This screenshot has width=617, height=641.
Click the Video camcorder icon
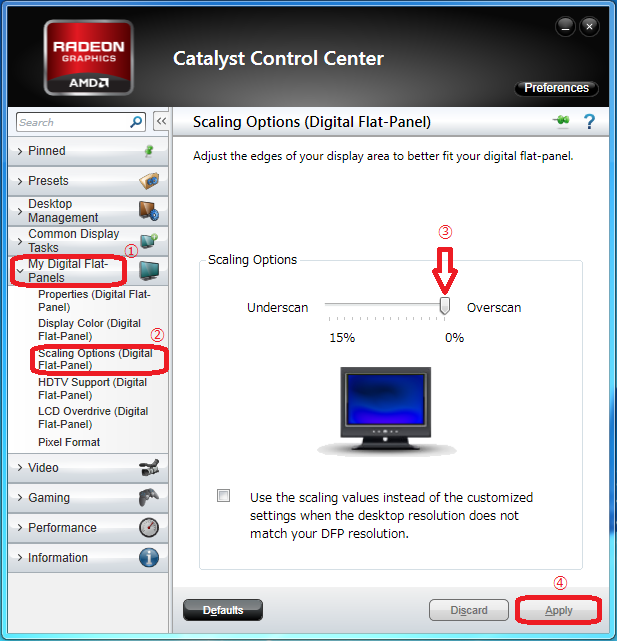coord(149,468)
